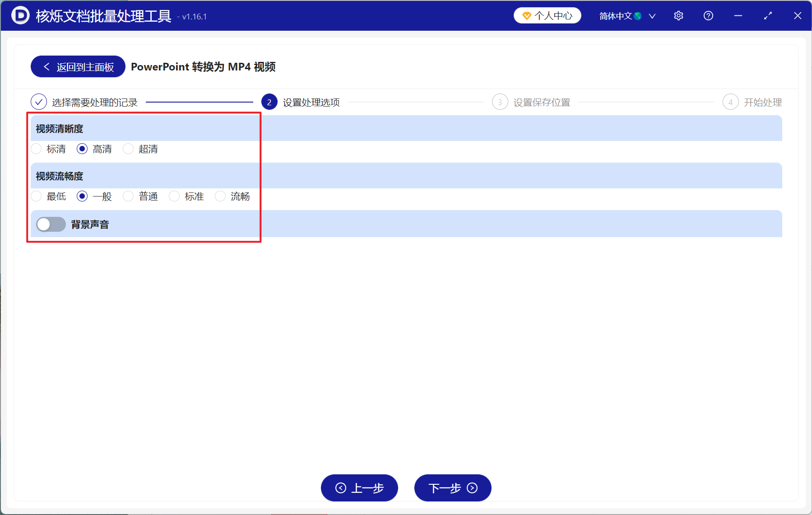Screen dimensions: 812x515
Task: Open the help question mark icon
Action: pos(708,15)
